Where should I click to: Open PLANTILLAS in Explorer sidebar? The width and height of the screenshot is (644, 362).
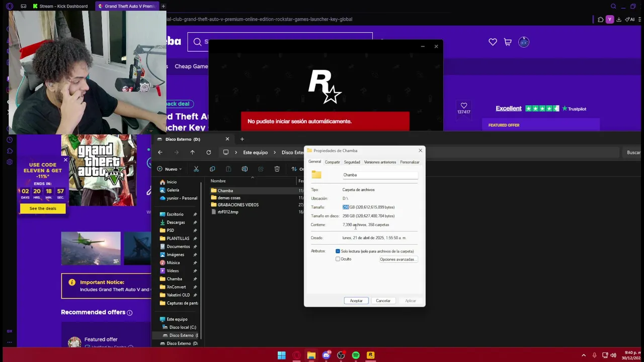coord(178,238)
